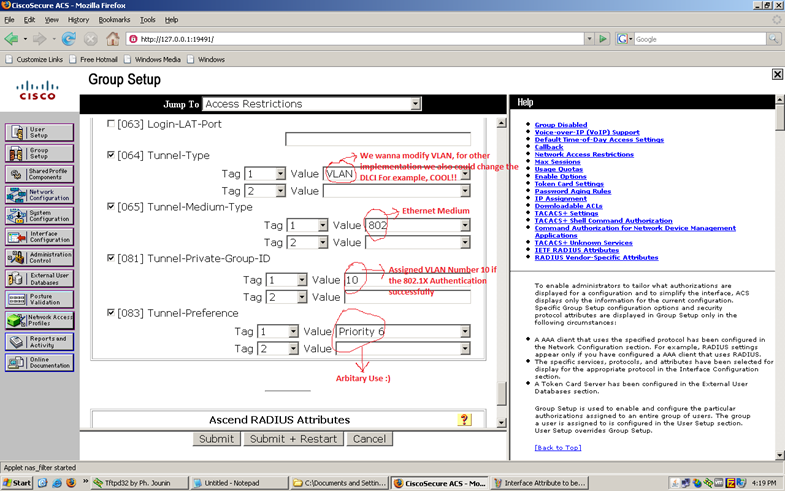
Task: Open the View menu
Action: click(x=52, y=20)
